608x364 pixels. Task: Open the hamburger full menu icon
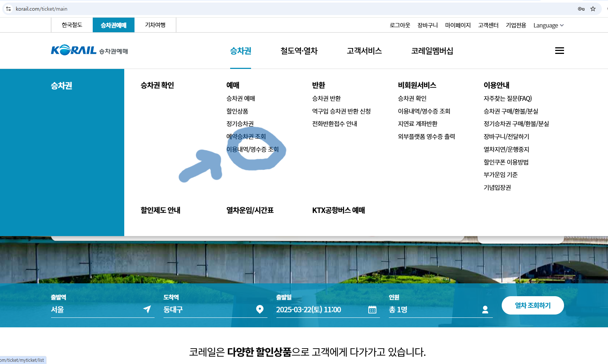(559, 51)
